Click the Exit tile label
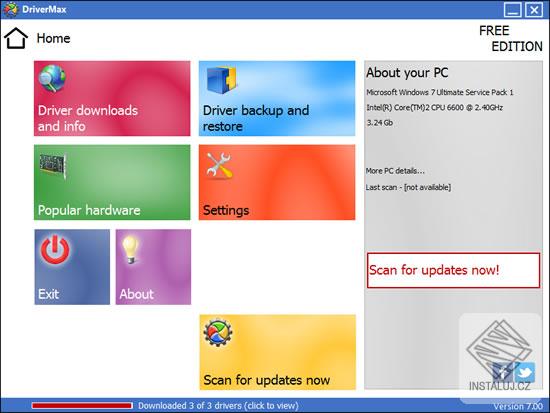Screen dimensions: 550x413 pyautogui.click(x=48, y=294)
